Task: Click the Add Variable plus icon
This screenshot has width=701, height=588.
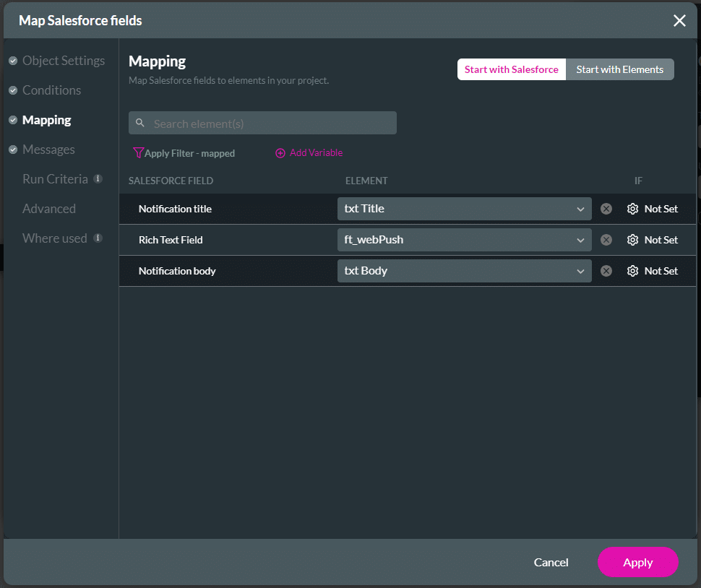Action: (x=280, y=153)
